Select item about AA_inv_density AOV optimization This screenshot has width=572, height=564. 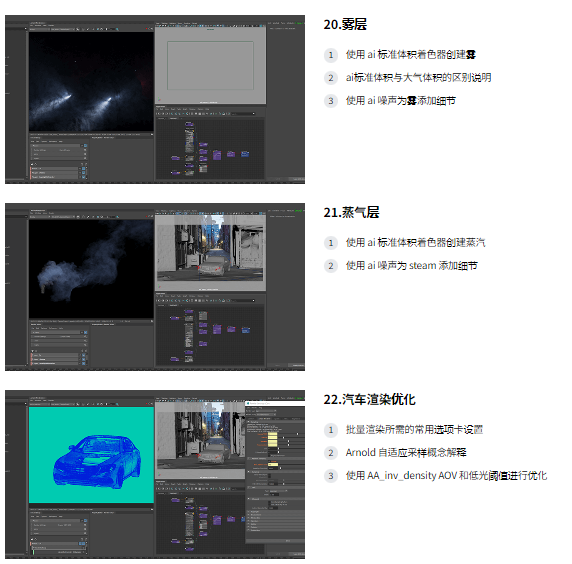(446, 476)
